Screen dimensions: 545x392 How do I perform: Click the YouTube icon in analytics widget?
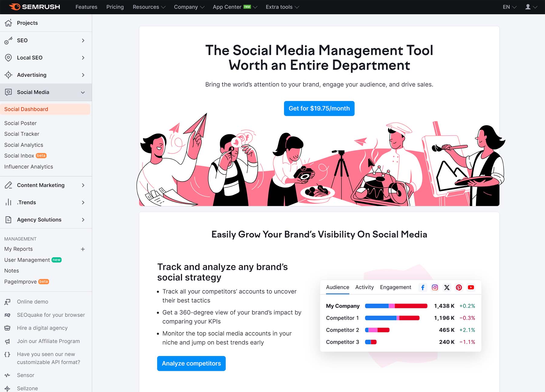[471, 287]
